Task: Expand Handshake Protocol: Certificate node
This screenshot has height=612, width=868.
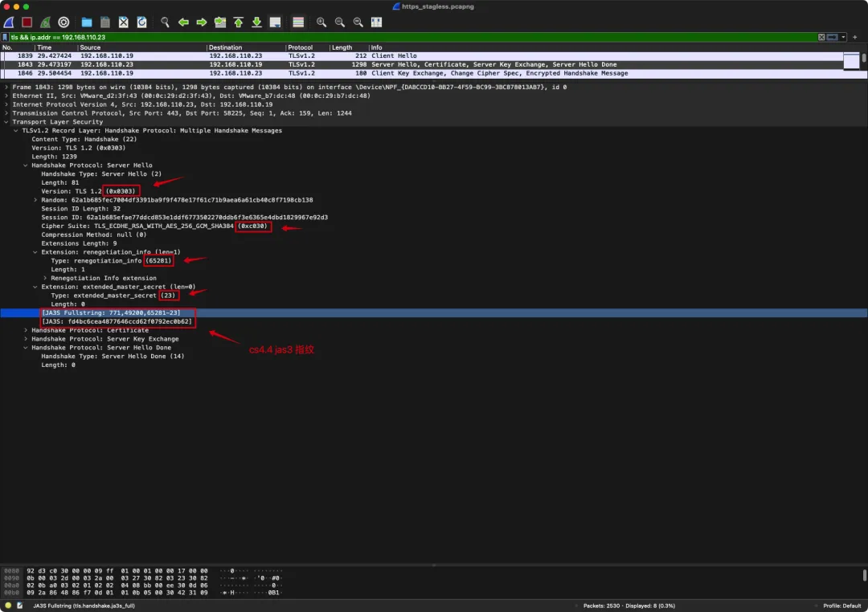Action: click(x=26, y=330)
